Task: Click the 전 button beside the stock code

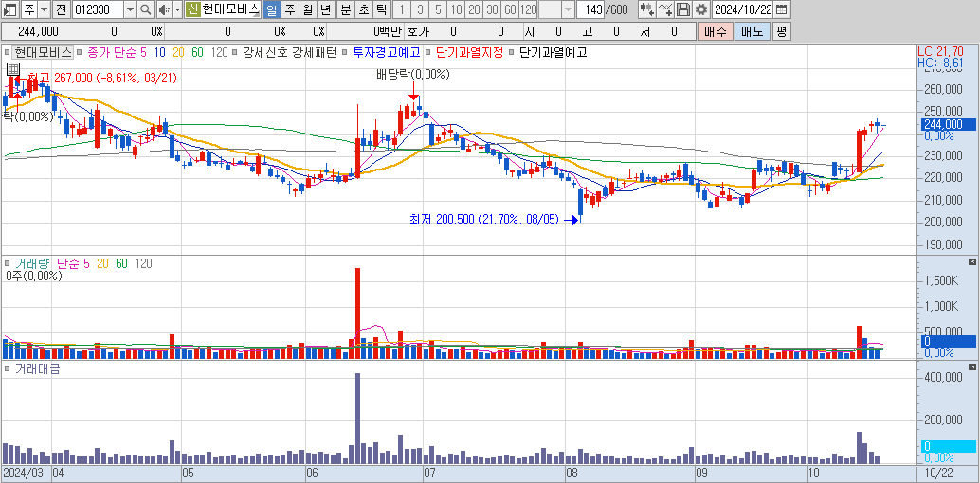Action: 61,9
